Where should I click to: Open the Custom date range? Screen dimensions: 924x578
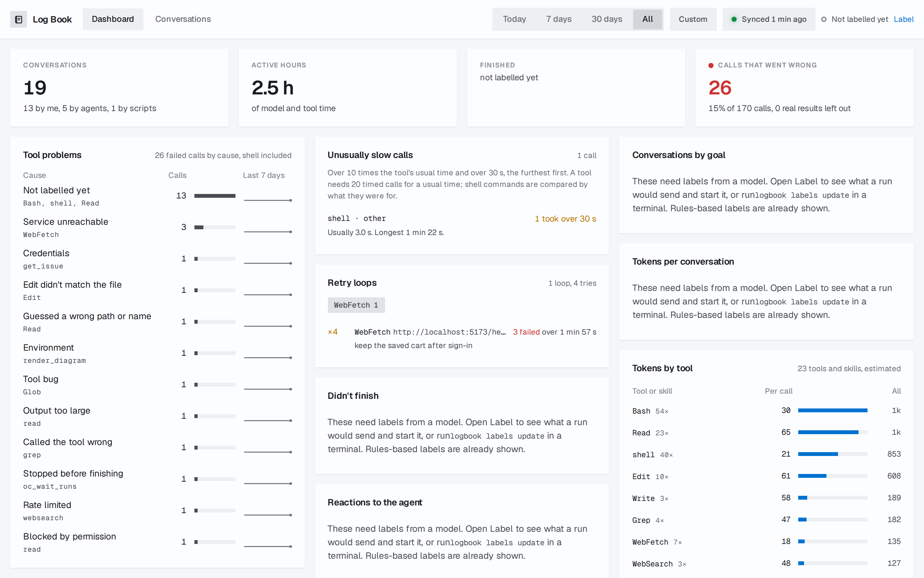point(693,19)
